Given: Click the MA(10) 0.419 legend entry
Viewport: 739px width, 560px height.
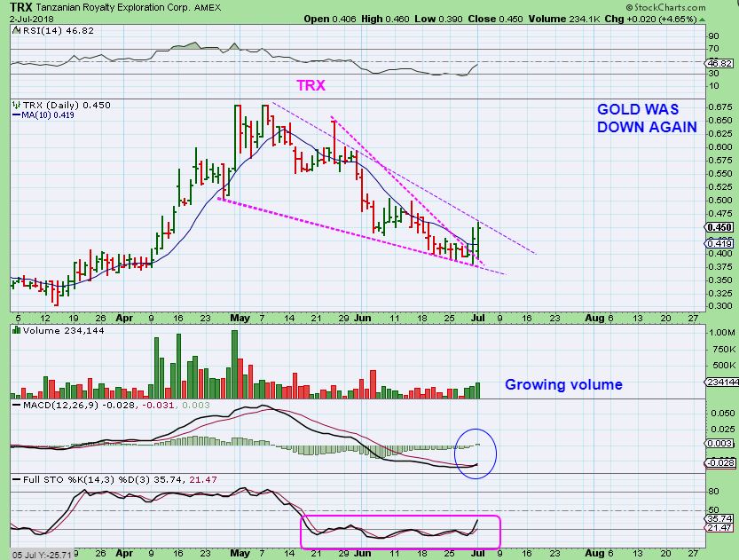Looking at the screenshot, I should [43, 115].
